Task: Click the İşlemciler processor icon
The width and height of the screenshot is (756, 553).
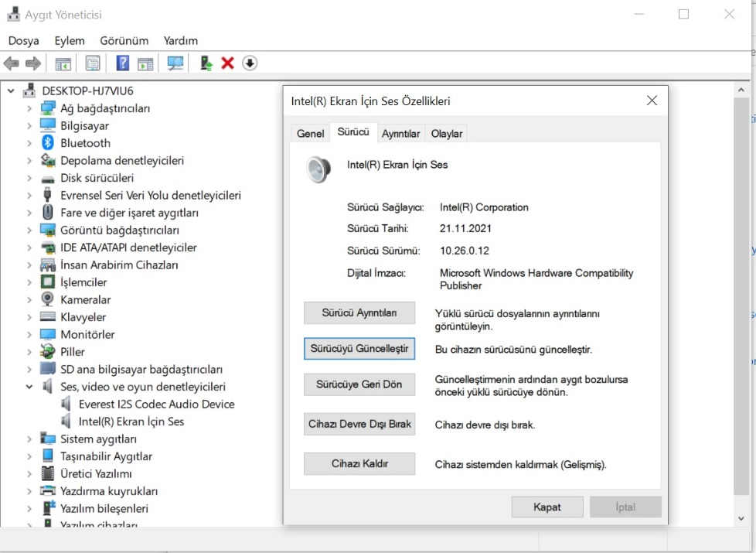Action: coord(48,282)
